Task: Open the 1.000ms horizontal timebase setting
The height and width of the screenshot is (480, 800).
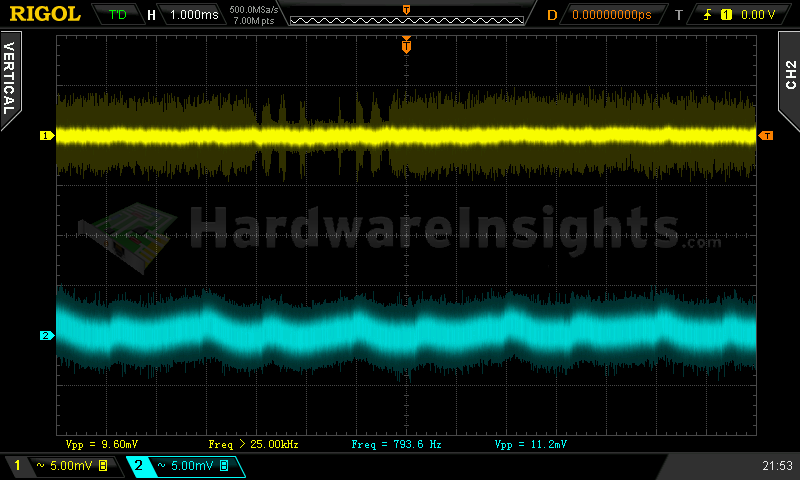Action: click(192, 15)
